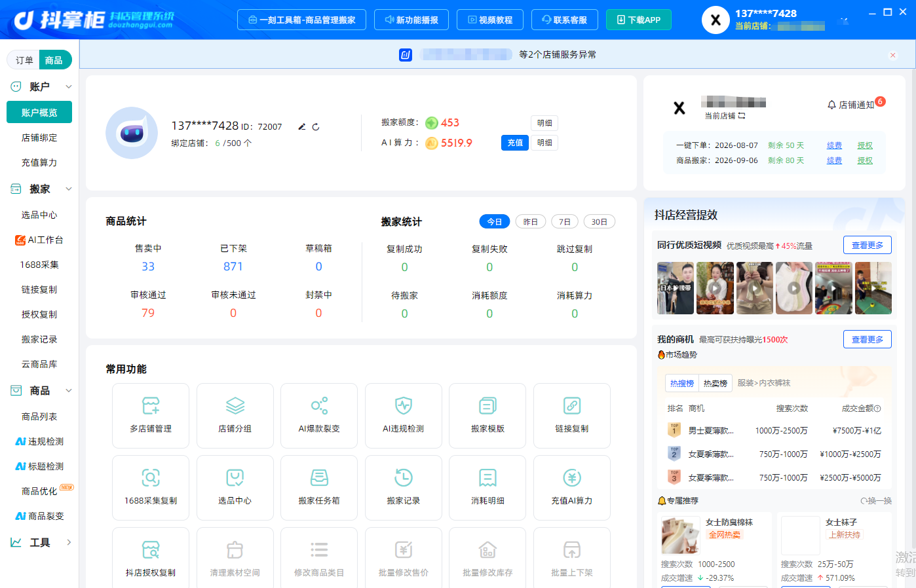
Task: Click 授权 link for 商品搬家
Action: [865, 160]
